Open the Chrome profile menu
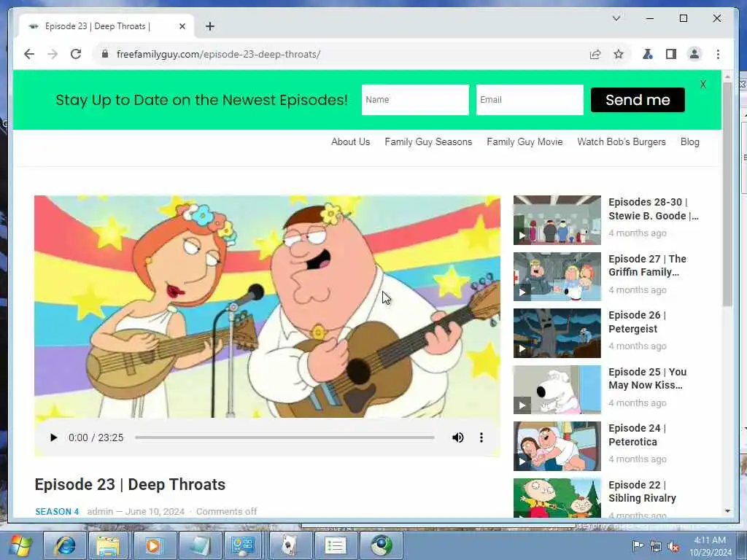The height and width of the screenshot is (560, 747). pos(694,54)
